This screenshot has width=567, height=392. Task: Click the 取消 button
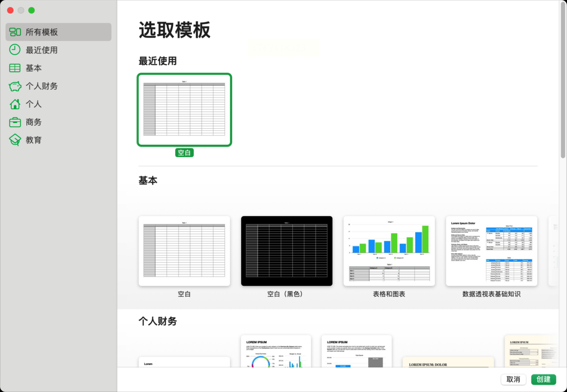[x=513, y=379]
